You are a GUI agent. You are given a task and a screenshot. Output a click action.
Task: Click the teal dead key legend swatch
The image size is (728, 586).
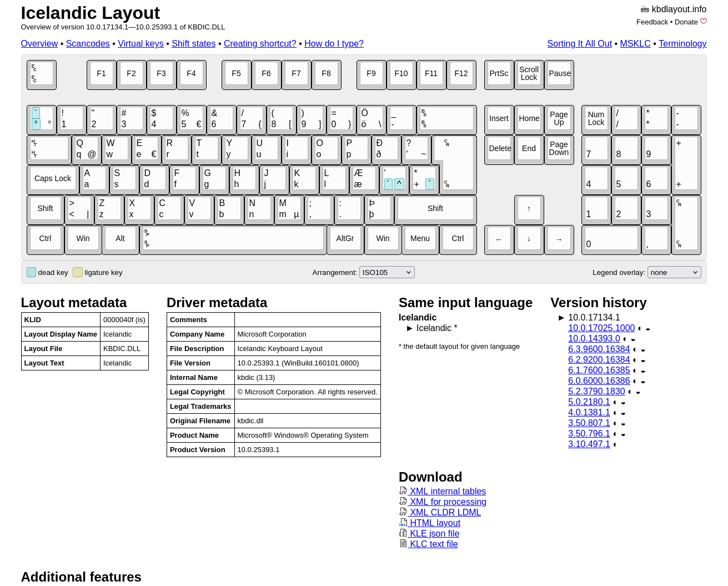[31, 272]
